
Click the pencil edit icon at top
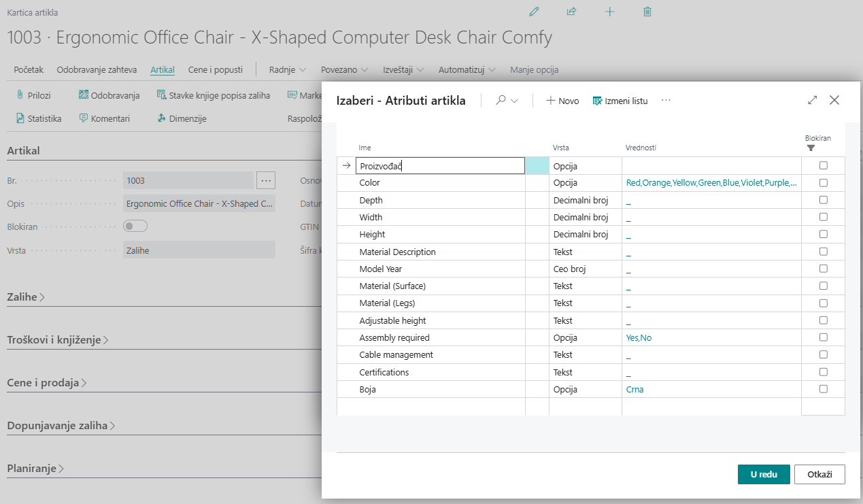534,12
